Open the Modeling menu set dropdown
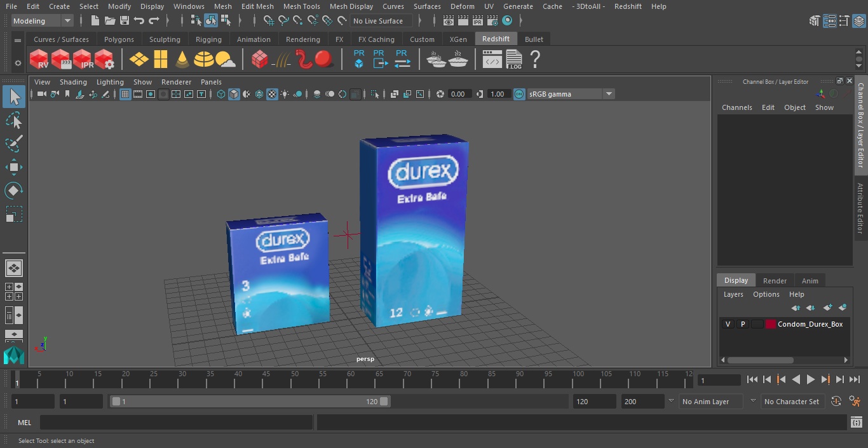The image size is (868, 448). click(x=43, y=21)
